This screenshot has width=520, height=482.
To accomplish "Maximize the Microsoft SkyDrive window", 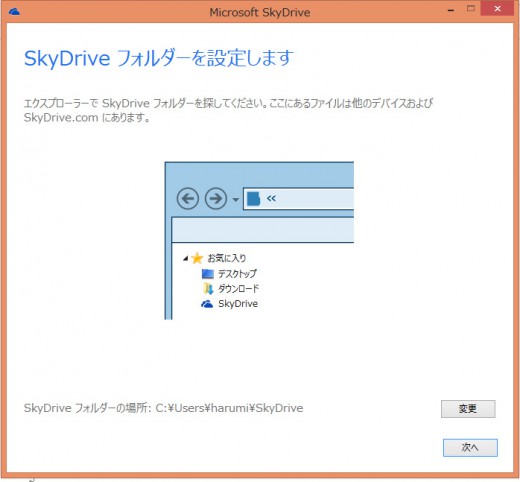I will coord(471,9).
